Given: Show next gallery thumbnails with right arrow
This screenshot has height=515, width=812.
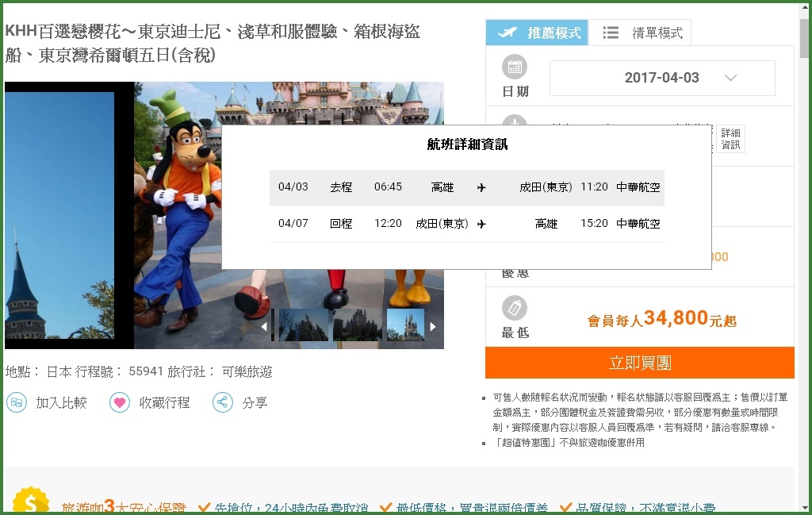Looking at the screenshot, I should click(x=433, y=326).
